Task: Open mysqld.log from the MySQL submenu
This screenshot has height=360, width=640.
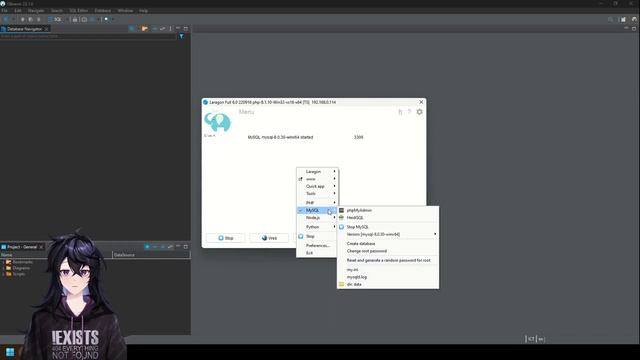Action: pos(388,277)
